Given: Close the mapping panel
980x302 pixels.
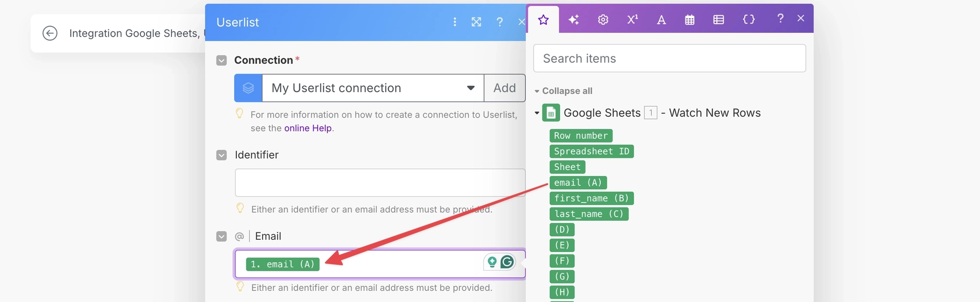Looking at the screenshot, I should [801, 19].
